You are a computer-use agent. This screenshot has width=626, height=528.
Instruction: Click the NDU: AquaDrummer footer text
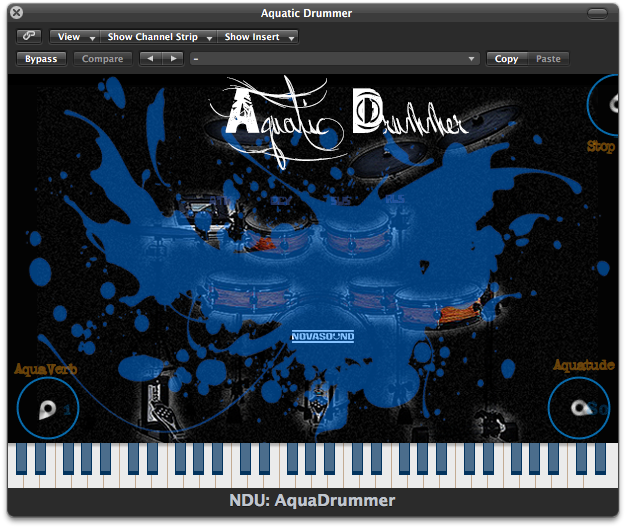tap(312, 500)
